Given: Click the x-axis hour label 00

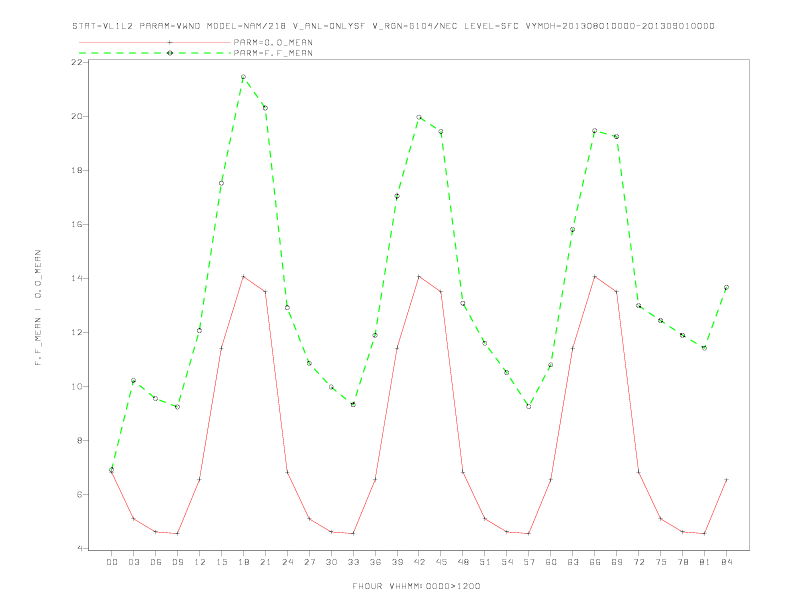Looking at the screenshot, I should tap(112, 562).
